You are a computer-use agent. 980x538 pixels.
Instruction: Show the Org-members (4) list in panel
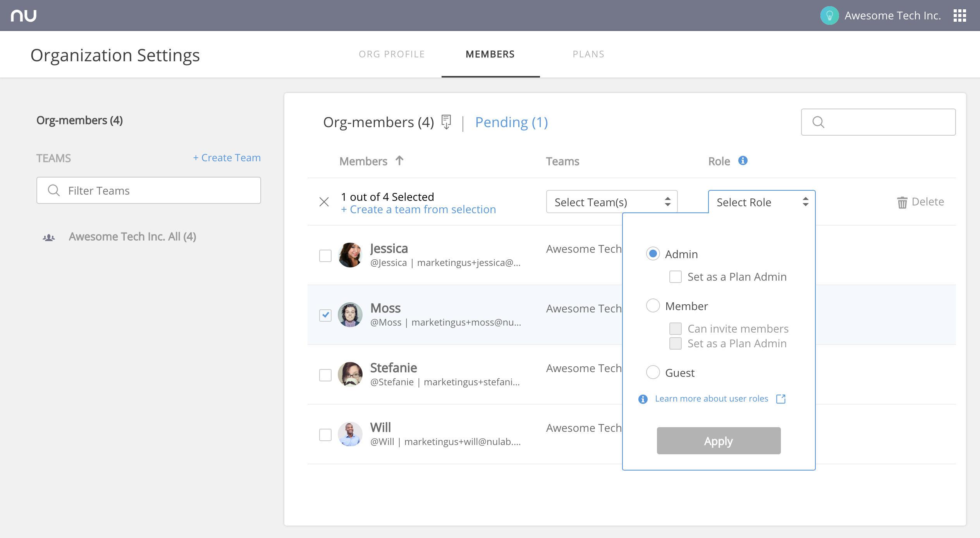(x=378, y=122)
